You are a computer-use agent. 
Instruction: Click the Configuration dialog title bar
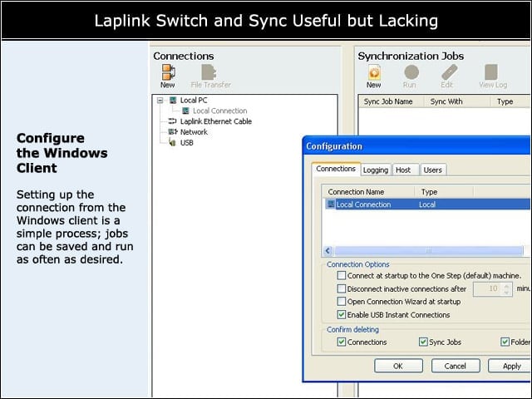click(417, 146)
